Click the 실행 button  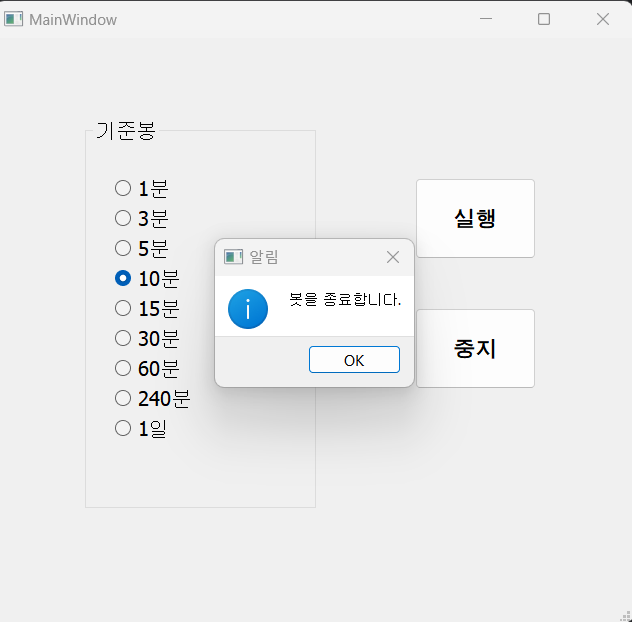pos(475,218)
